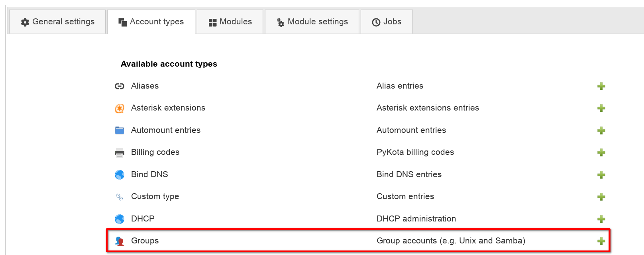The width and height of the screenshot is (644, 255).
Task: Switch to the Modules tab
Action: [x=230, y=22]
